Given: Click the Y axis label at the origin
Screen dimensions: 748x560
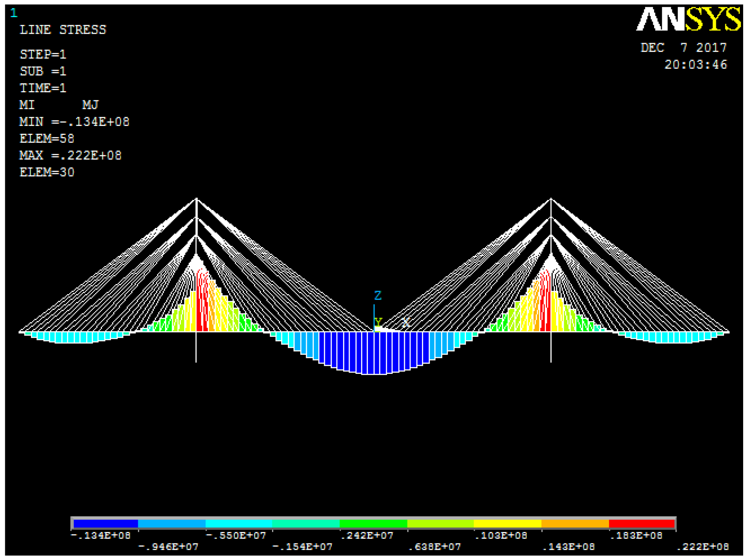Looking at the screenshot, I should [x=378, y=322].
